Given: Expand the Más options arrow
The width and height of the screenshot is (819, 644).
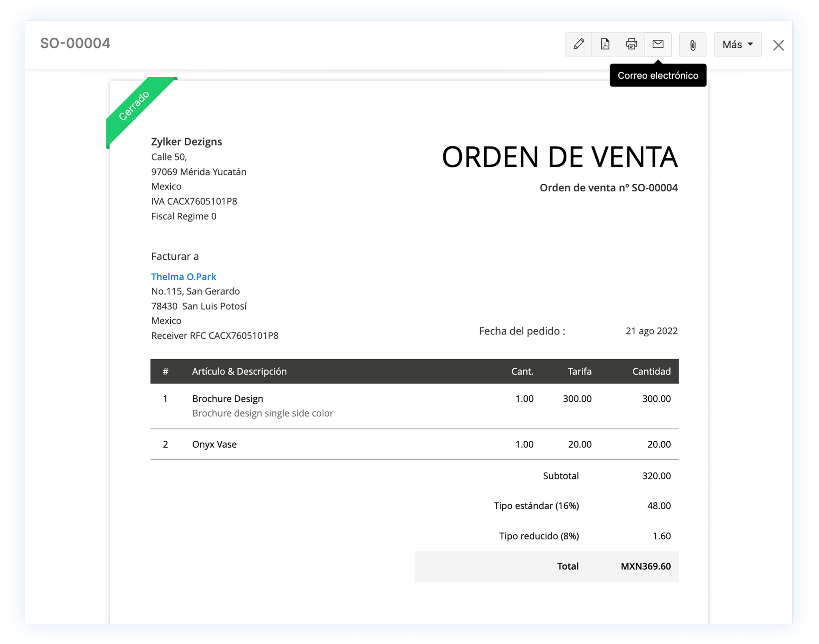Looking at the screenshot, I should 750,45.
